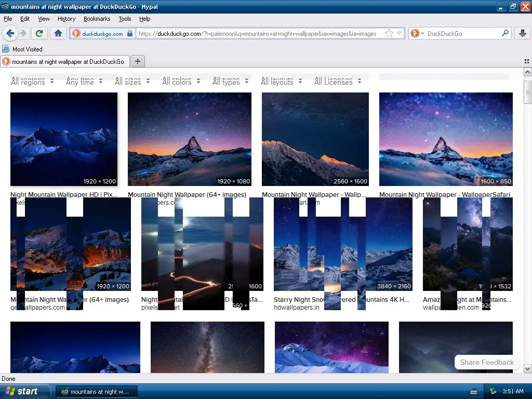Go forward using the Forward arrow button
Image resolution: width=532 pixels, height=399 pixels.
tap(23, 33)
